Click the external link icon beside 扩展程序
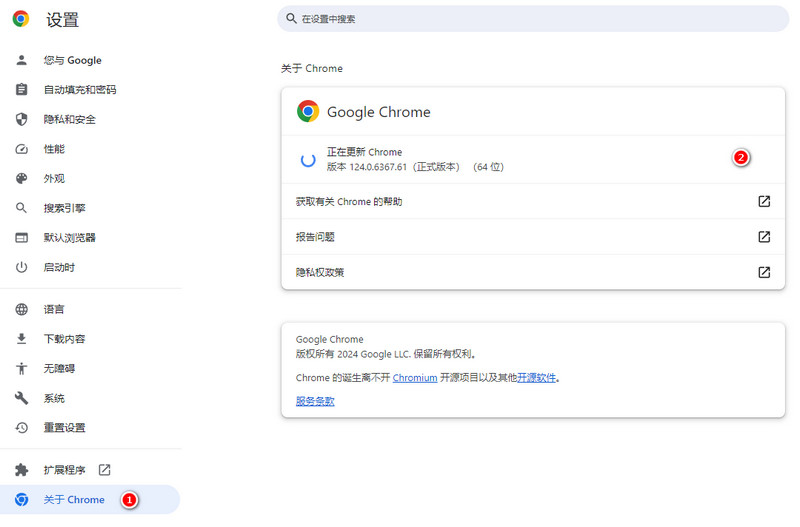Screen dimensions: 800x527 [x=104, y=470]
